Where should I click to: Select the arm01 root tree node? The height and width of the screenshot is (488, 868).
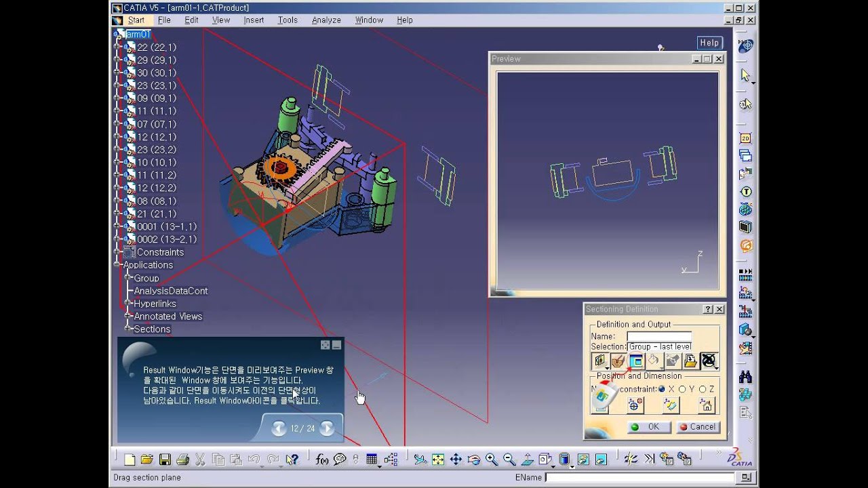(x=138, y=35)
